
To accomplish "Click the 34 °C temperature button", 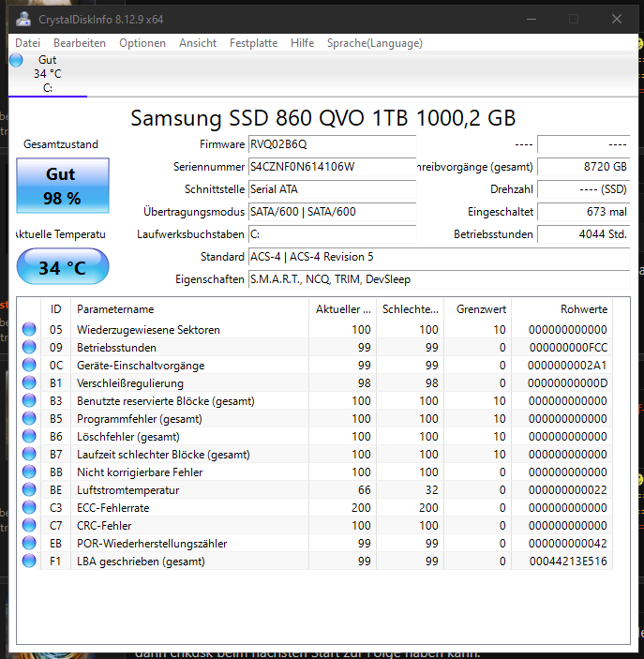I will pos(63,266).
